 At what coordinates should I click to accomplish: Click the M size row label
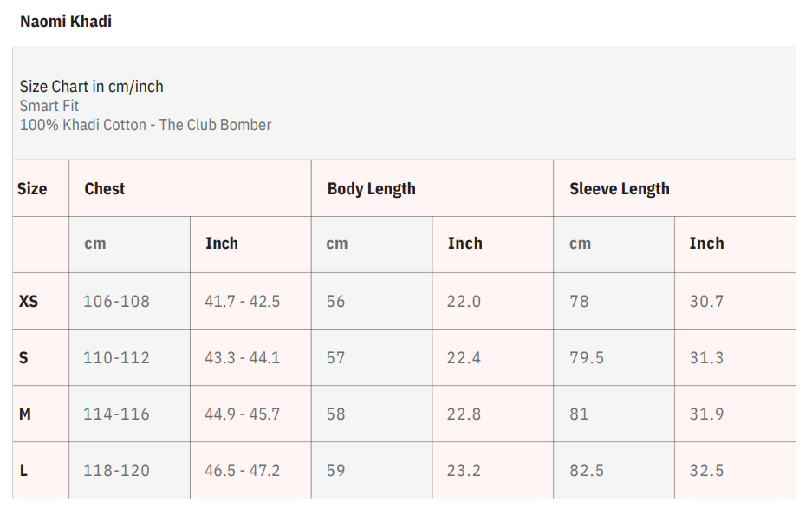coord(25,414)
